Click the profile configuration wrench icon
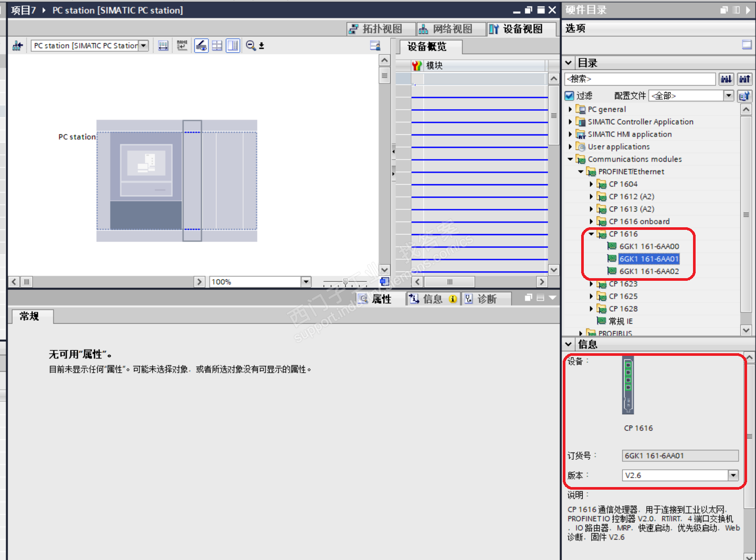The height and width of the screenshot is (560, 756). click(x=744, y=96)
